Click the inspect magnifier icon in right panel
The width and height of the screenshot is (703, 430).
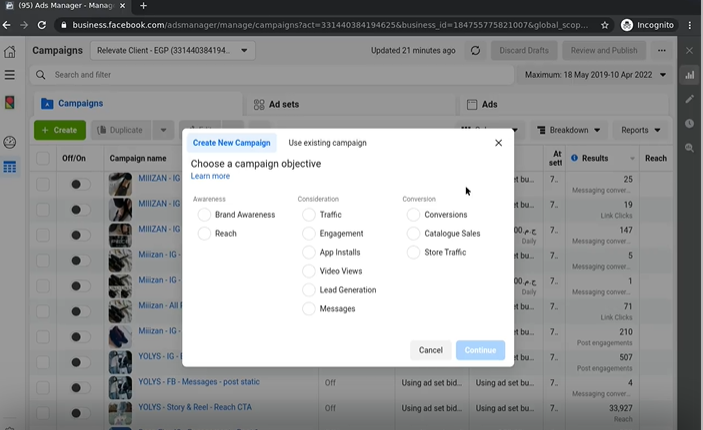point(690,148)
